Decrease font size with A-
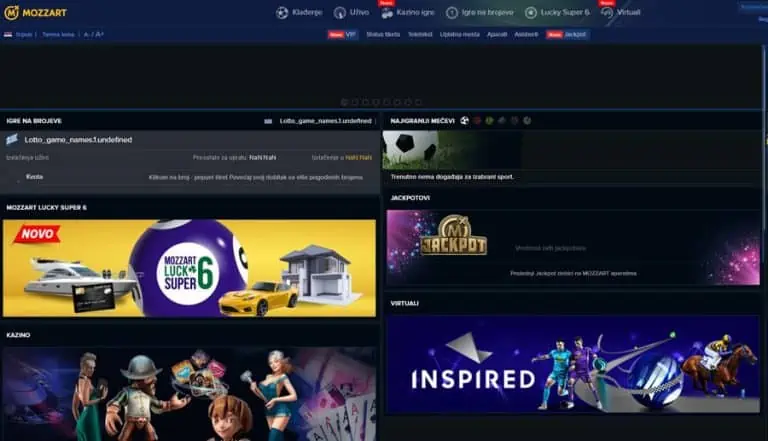The image size is (768, 441). pos(87,34)
